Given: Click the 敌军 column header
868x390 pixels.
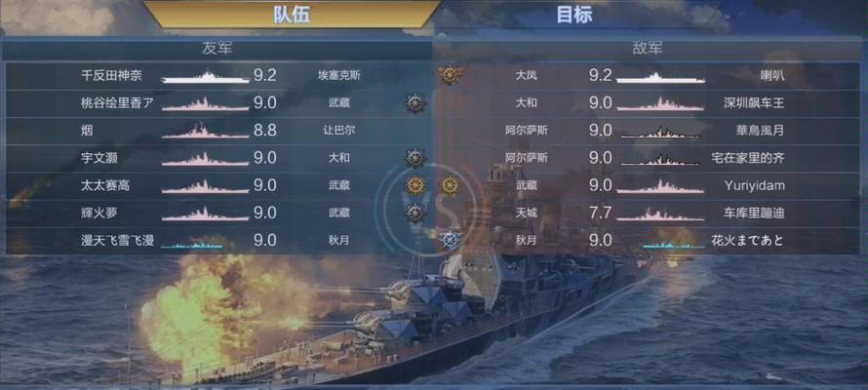Looking at the screenshot, I should pos(648,48).
